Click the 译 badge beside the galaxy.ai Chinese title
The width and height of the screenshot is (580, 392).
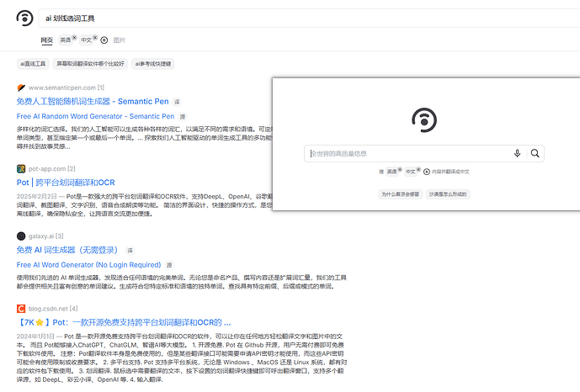point(130,251)
